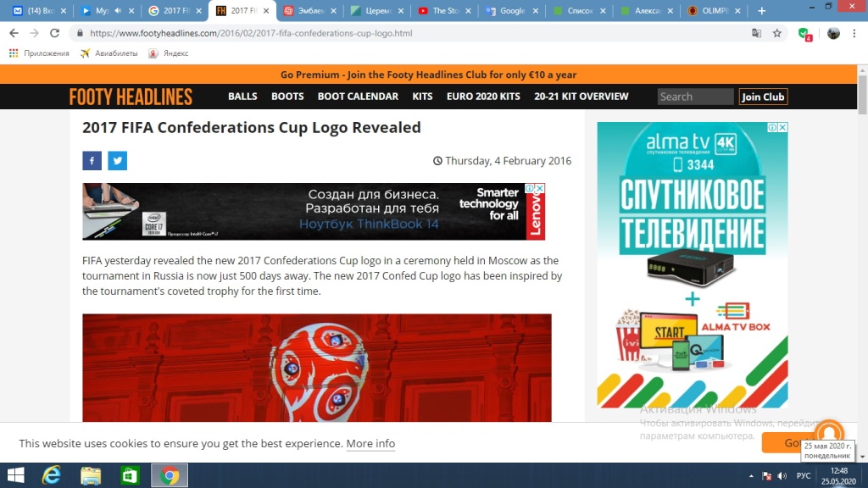Open the Авиабилеты bookmark
The width and height of the screenshot is (868, 488).
109,53
